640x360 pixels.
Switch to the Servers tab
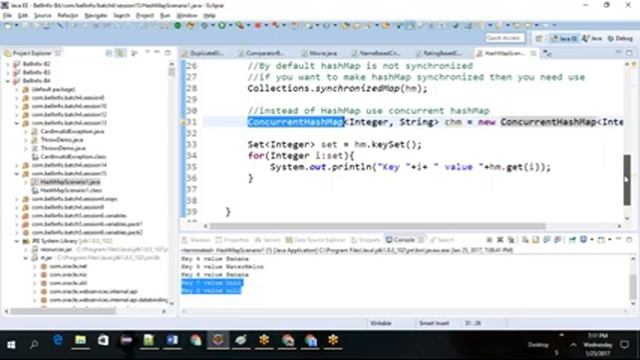point(267,240)
